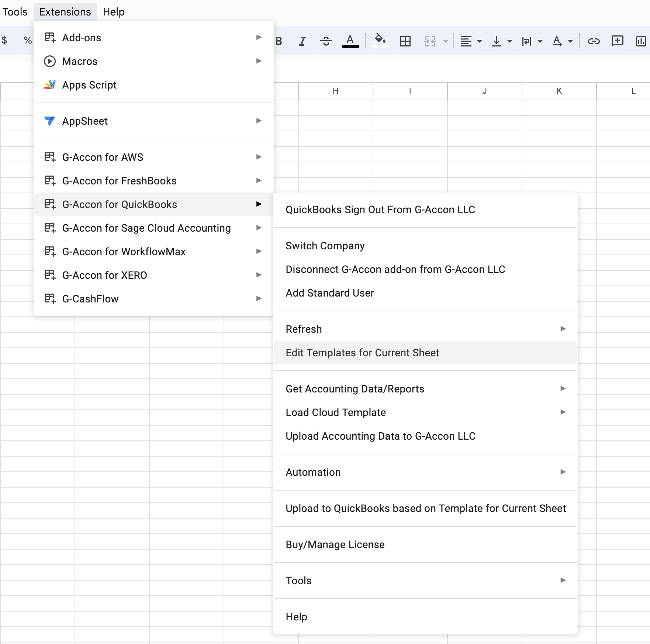Expand horizontal align dropdown arrow
This screenshot has width=650, height=644.
pyautogui.click(x=480, y=41)
